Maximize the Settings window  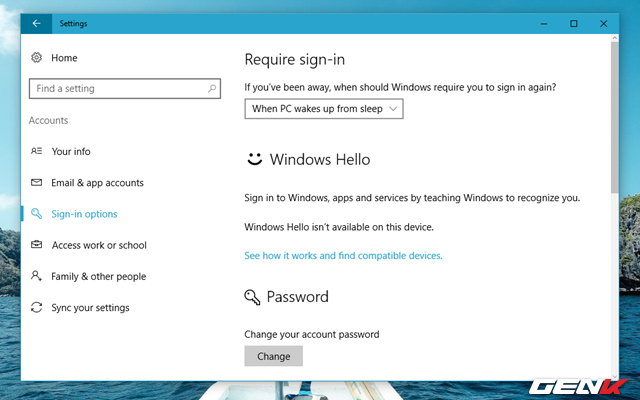(573, 24)
